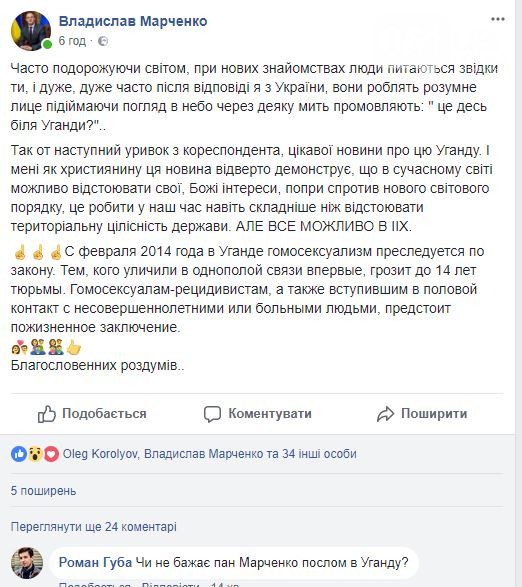Click the share arrow icon
The image size is (522, 587).
tap(385, 414)
